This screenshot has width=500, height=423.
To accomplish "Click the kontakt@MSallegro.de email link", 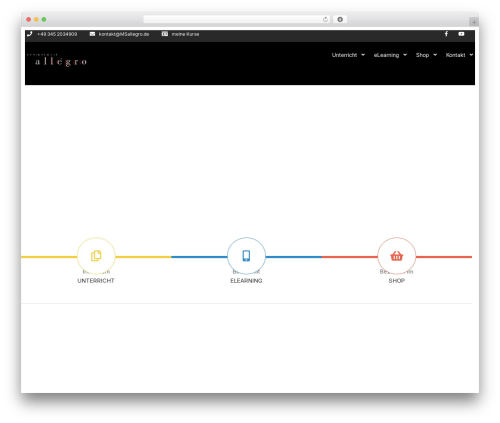I will (x=124, y=34).
